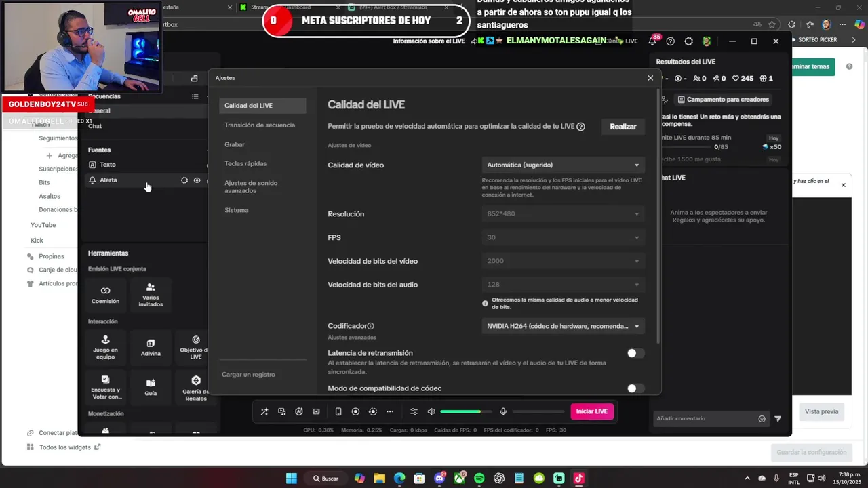
Task: Open the Varios invitados tool
Action: coord(151,294)
